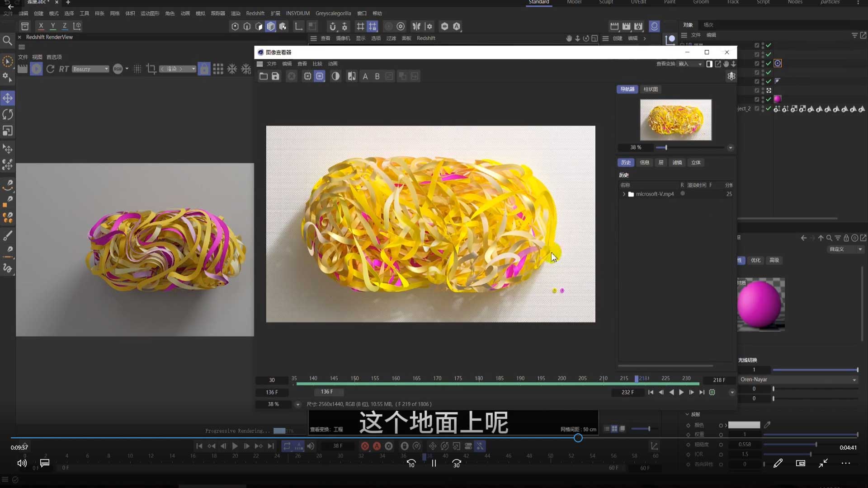This screenshot has height=488, width=868.
Task: Select the Rotate tool in left toolbar
Action: (8, 115)
